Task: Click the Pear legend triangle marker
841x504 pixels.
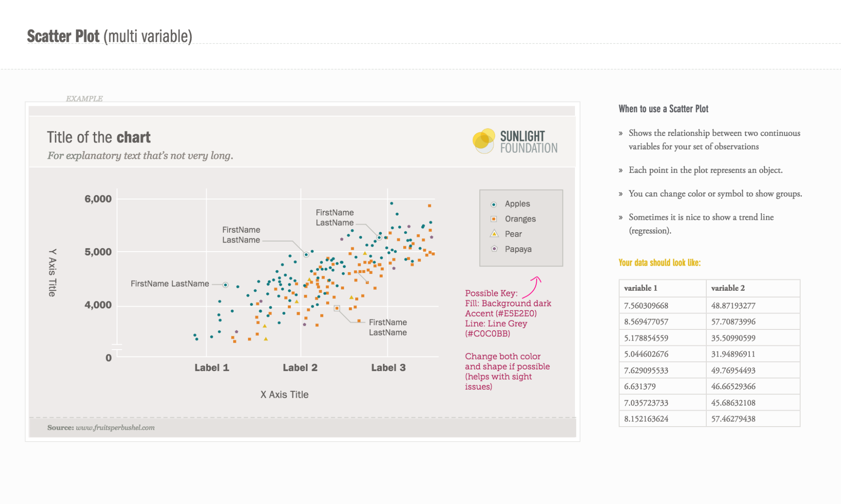Action: pyautogui.click(x=494, y=234)
